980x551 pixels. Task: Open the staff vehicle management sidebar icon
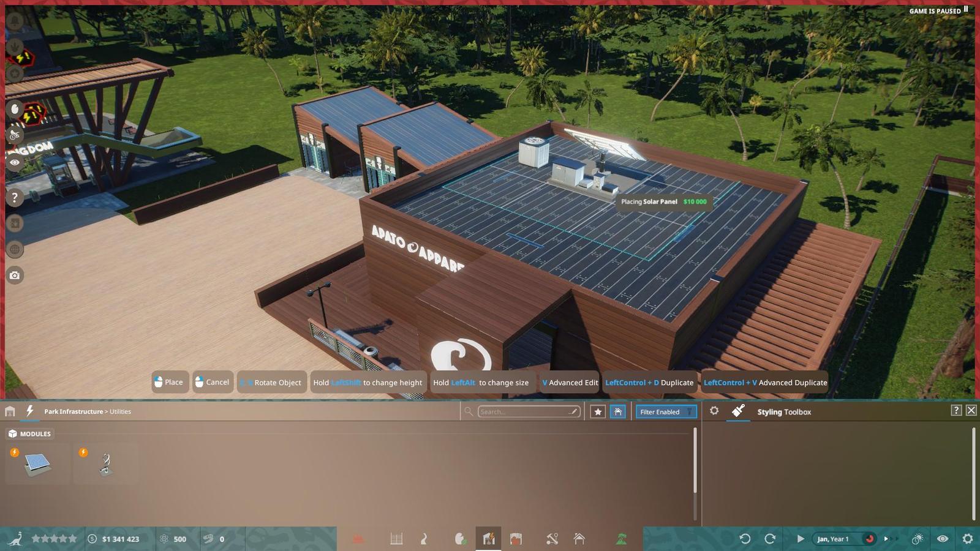tap(15, 135)
